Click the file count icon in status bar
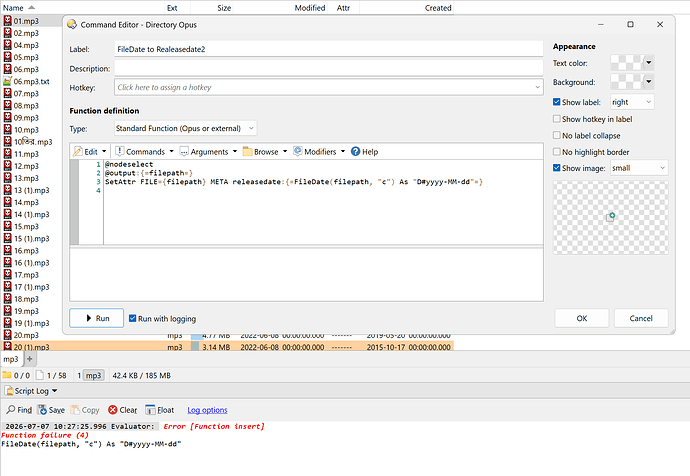This screenshot has height=476, width=690. coord(40,375)
